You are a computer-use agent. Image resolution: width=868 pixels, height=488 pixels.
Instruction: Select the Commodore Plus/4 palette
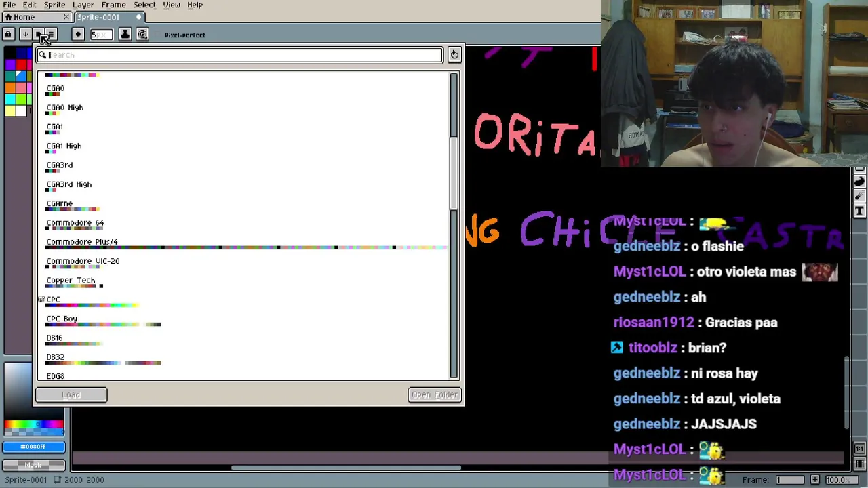[244, 244]
